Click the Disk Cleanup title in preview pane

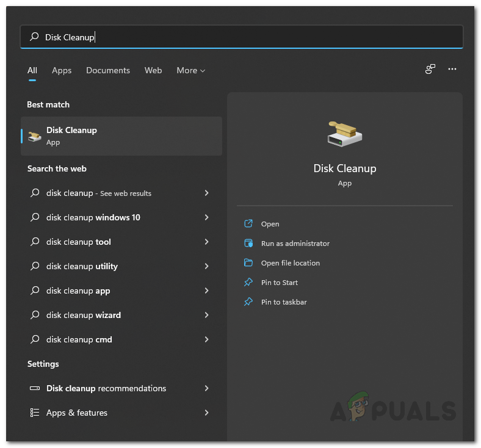pyautogui.click(x=345, y=168)
